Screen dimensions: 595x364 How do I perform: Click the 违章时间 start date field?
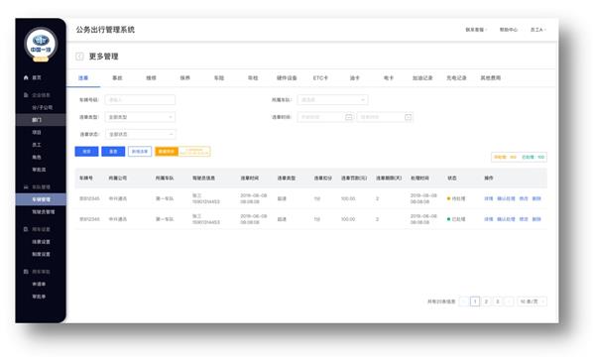pos(325,117)
